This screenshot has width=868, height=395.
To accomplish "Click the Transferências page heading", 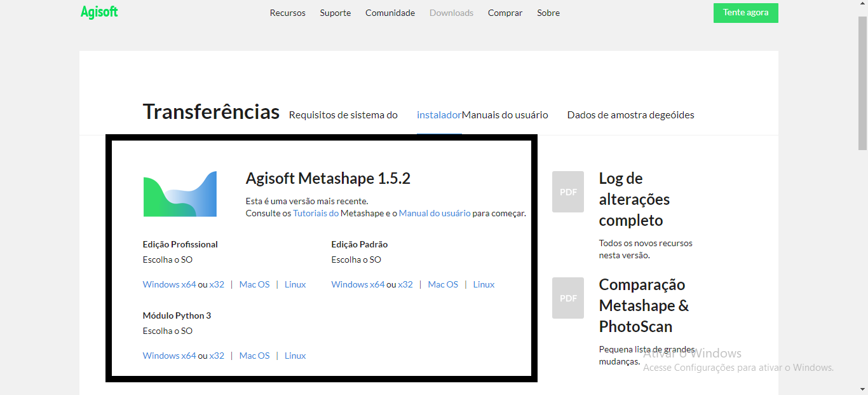I will (x=211, y=112).
